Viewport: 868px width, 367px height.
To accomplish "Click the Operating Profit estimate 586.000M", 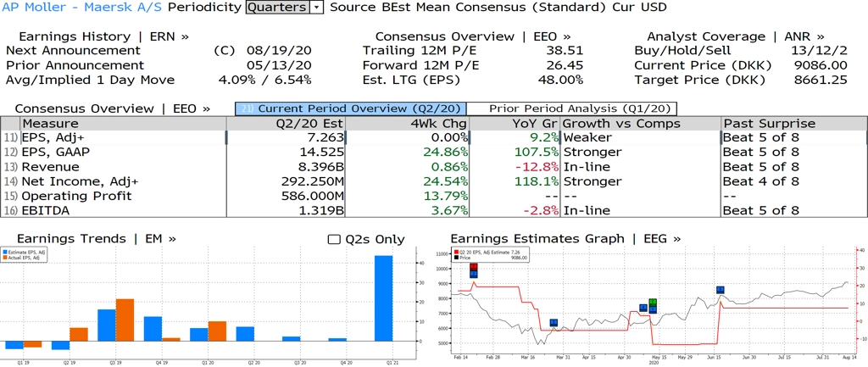I will click(312, 196).
